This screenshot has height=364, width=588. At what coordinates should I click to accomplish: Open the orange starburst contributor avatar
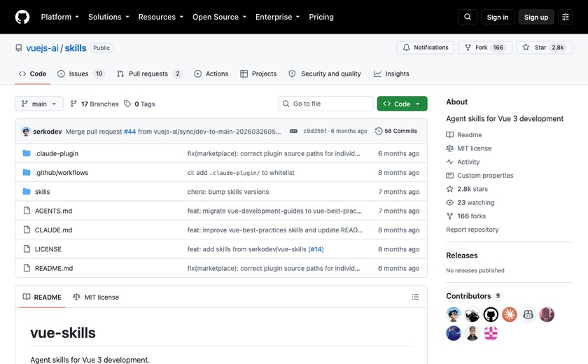[x=510, y=314]
